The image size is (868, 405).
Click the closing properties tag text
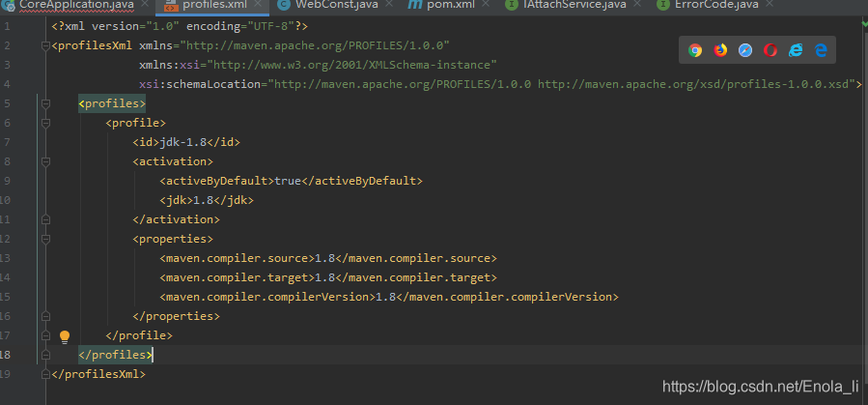176,316
